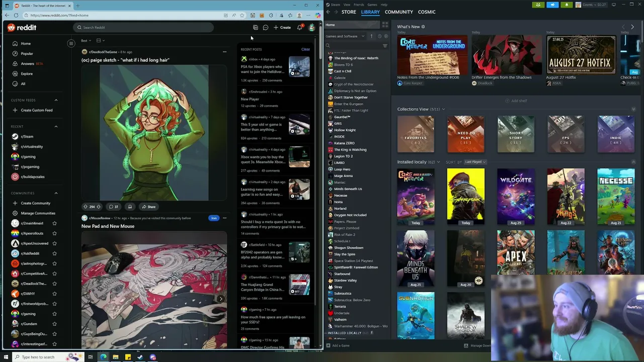Open Popular feed in Reddit sidebar
Viewport: 644px width, 362px height.
[x=27, y=53]
